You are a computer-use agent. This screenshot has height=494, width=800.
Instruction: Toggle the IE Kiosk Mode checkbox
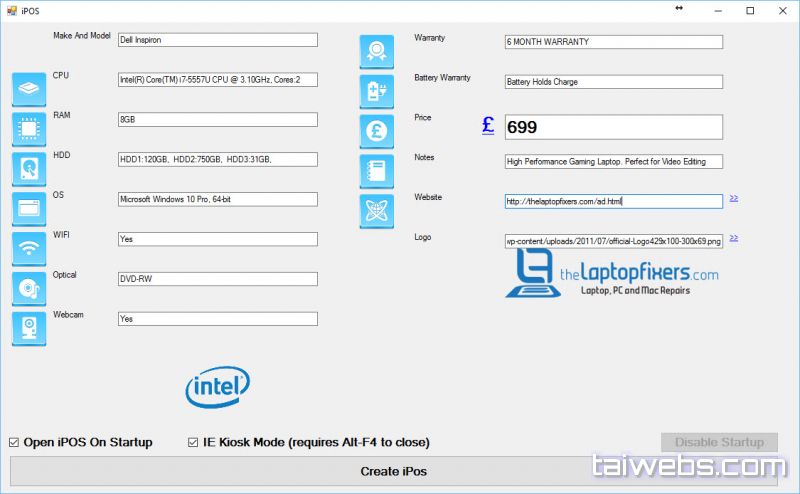194,442
